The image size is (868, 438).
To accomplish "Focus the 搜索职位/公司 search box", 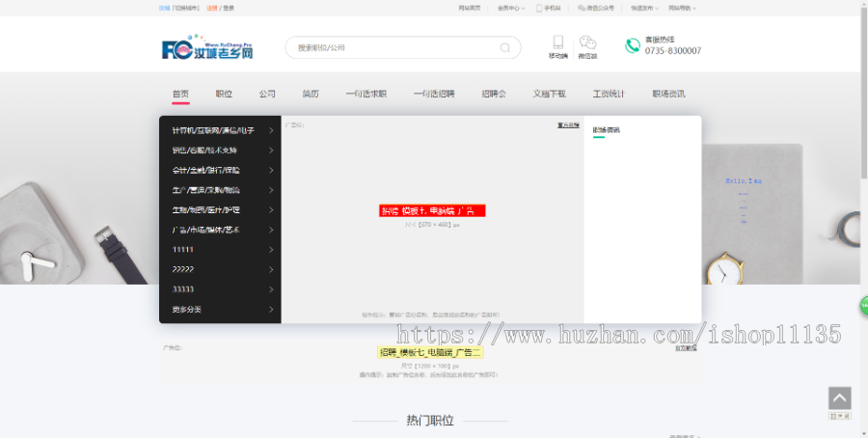I will pos(402,47).
